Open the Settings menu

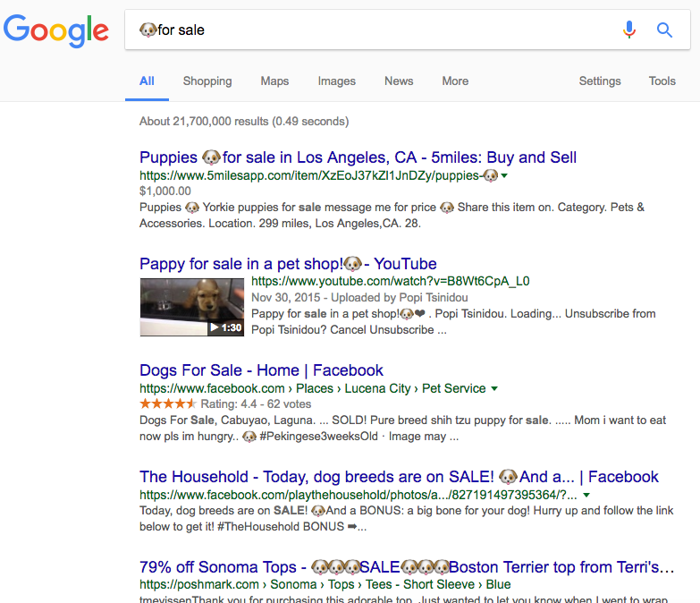[x=600, y=81]
